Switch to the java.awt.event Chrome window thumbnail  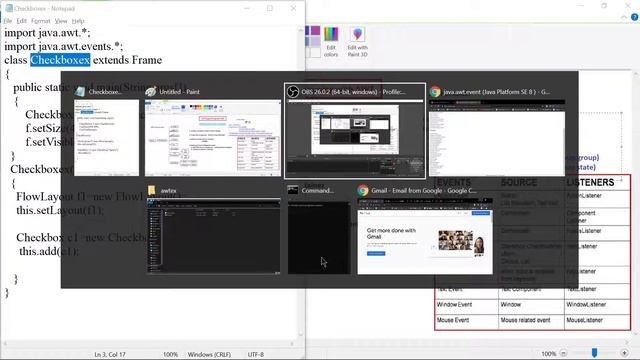click(497, 138)
